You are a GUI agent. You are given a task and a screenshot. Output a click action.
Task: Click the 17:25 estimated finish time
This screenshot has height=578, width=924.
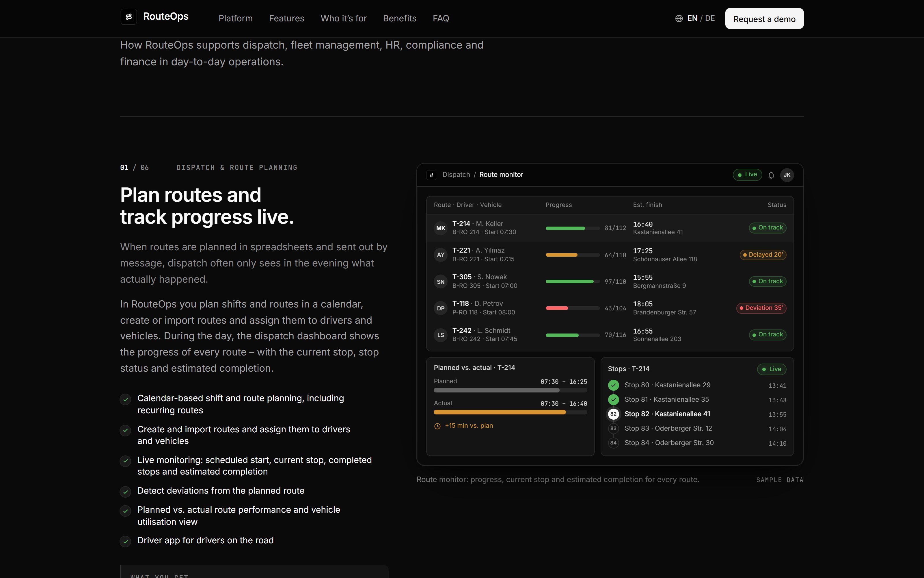[643, 251]
